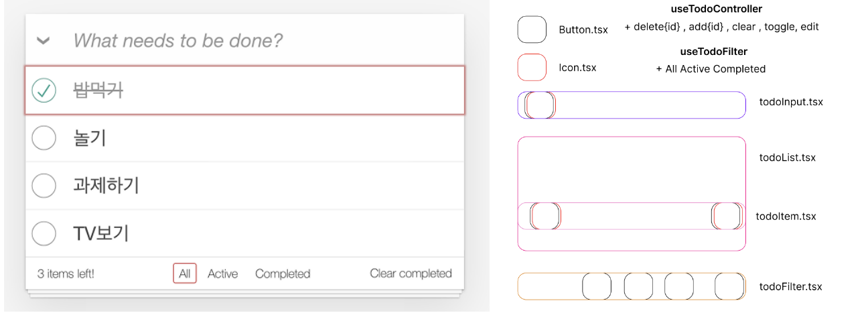Show only Completed todos
This screenshot has height=315, width=868.
(283, 273)
